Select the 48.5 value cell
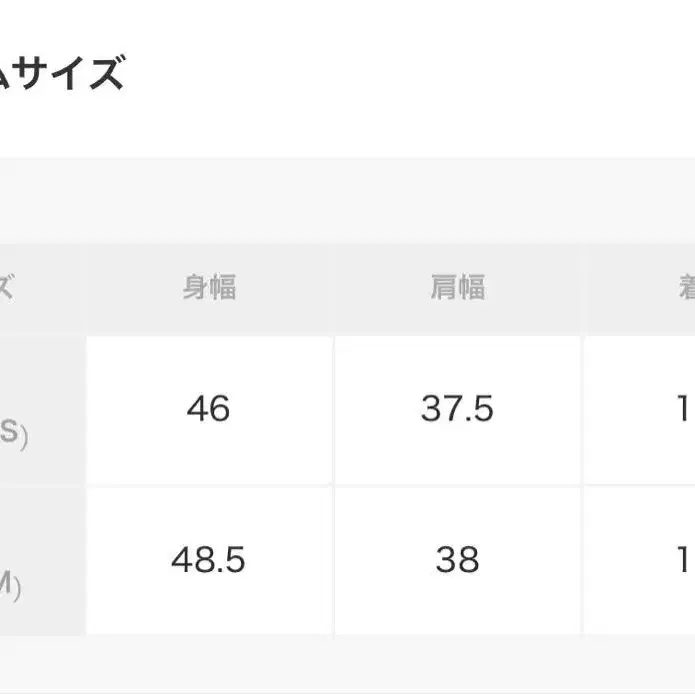Image resolution: width=695 pixels, height=695 pixels. coord(208,560)
